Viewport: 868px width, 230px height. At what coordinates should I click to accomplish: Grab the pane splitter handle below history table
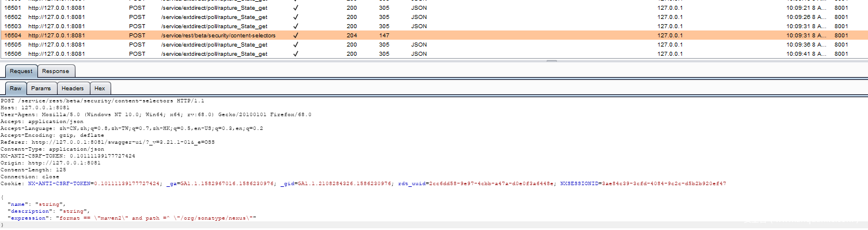point(551,61)
